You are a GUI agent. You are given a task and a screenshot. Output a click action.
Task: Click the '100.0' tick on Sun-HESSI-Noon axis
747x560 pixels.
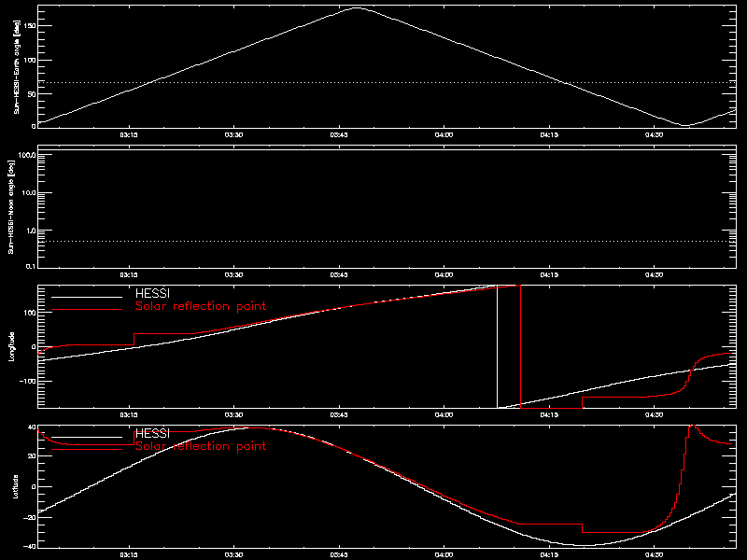27,155
